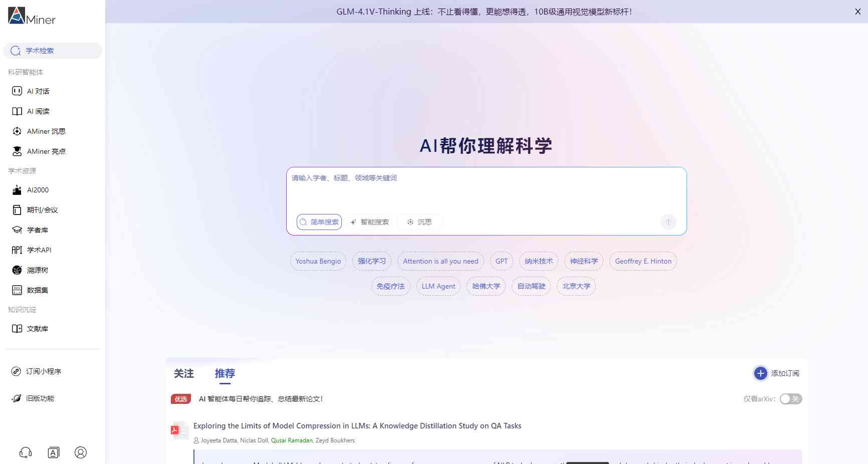Click the headset support icon

point(26,452)
